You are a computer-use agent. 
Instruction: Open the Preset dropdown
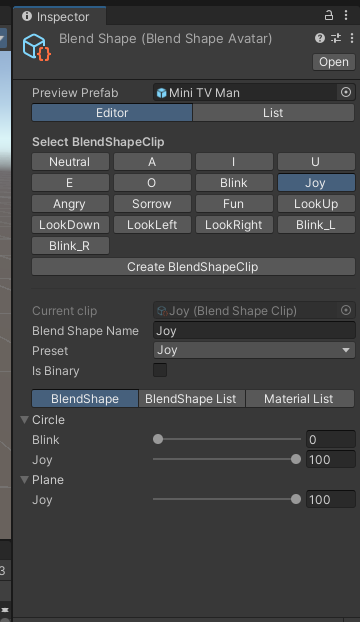[254, 350]
